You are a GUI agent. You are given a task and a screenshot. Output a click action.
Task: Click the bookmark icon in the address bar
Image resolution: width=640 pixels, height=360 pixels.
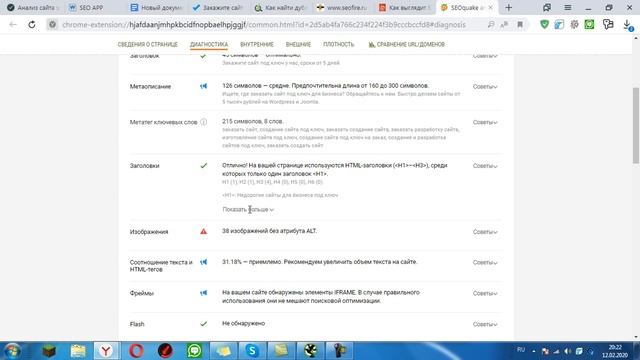(520, 24)
